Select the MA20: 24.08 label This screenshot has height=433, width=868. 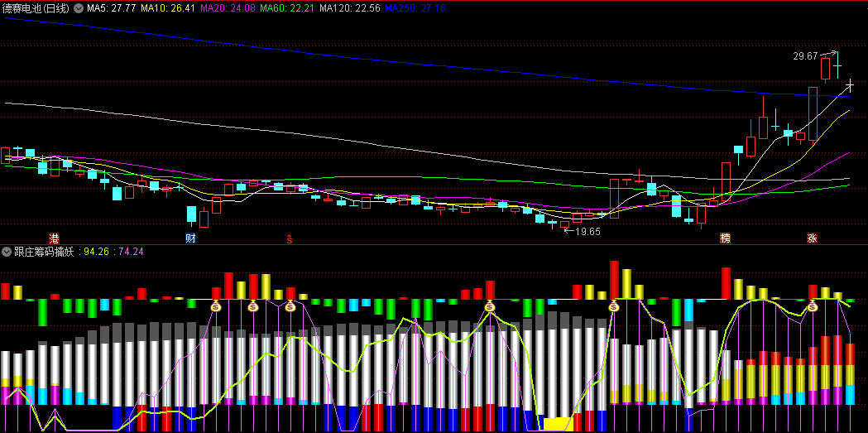tap(227, 8)
